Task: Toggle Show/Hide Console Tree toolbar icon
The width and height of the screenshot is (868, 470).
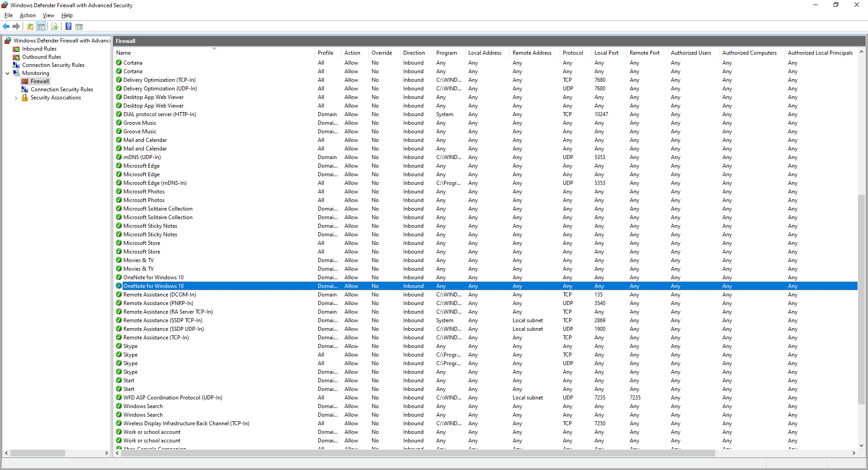Action: point(41,27)
